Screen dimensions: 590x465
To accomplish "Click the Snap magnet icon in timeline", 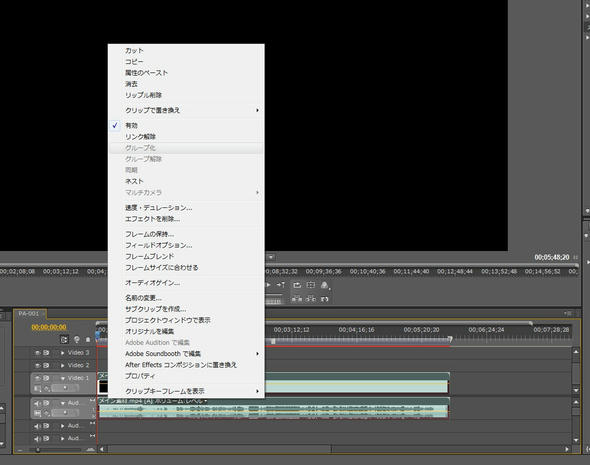I will pyautogui.click(x=64, y=340).
